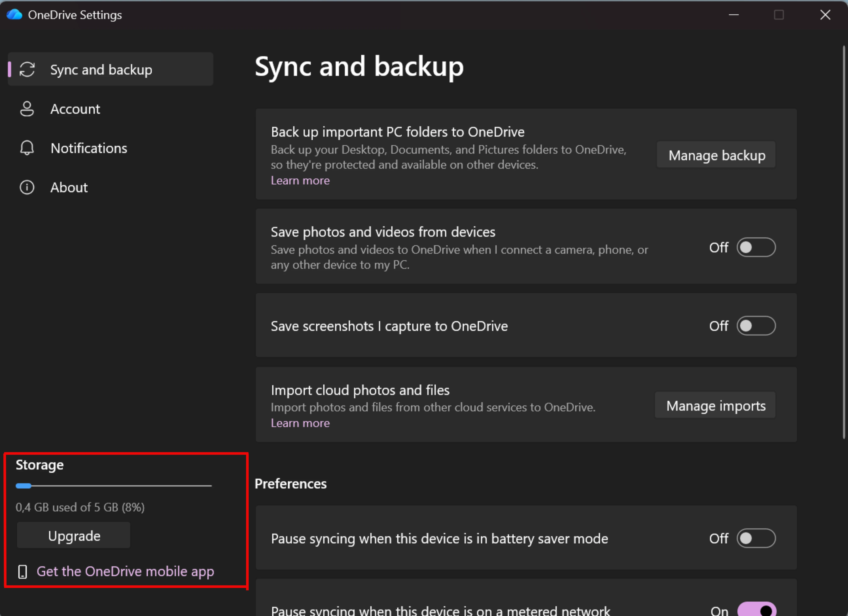
Task: Click the Sync and backup page title
Action: (359, 67)
